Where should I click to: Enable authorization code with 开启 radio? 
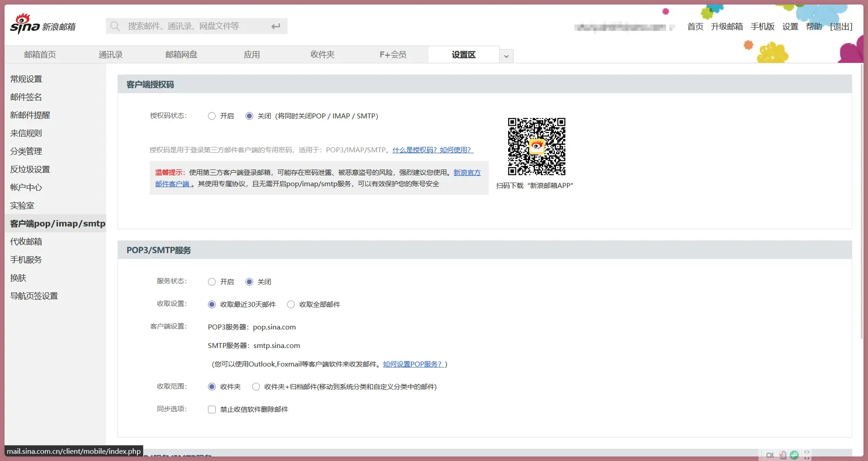coord(212,116)
